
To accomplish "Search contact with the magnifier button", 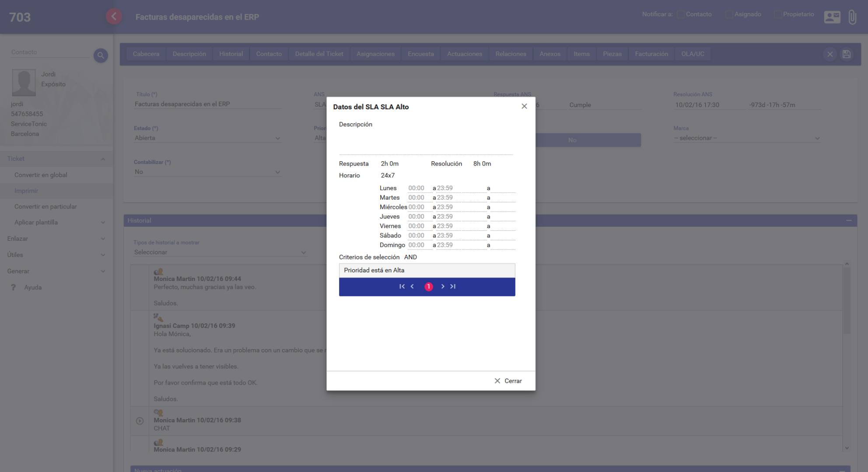I will [101, 56].
